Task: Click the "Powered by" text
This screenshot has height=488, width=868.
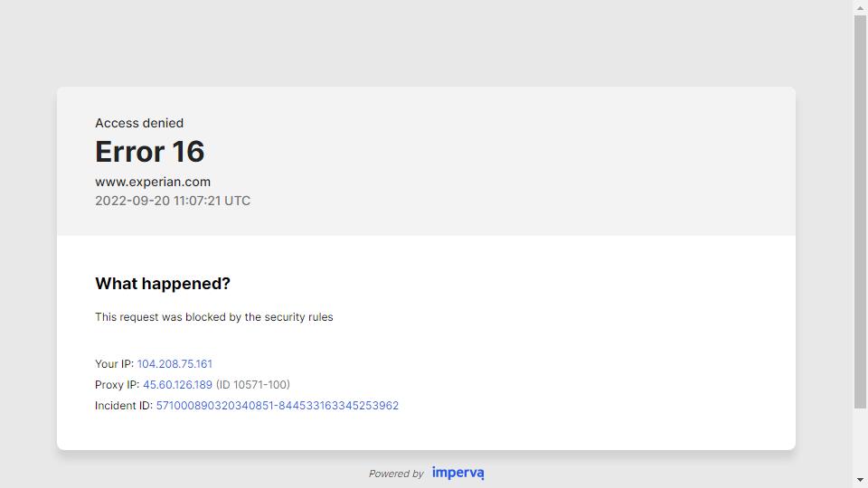Action: 396,474
